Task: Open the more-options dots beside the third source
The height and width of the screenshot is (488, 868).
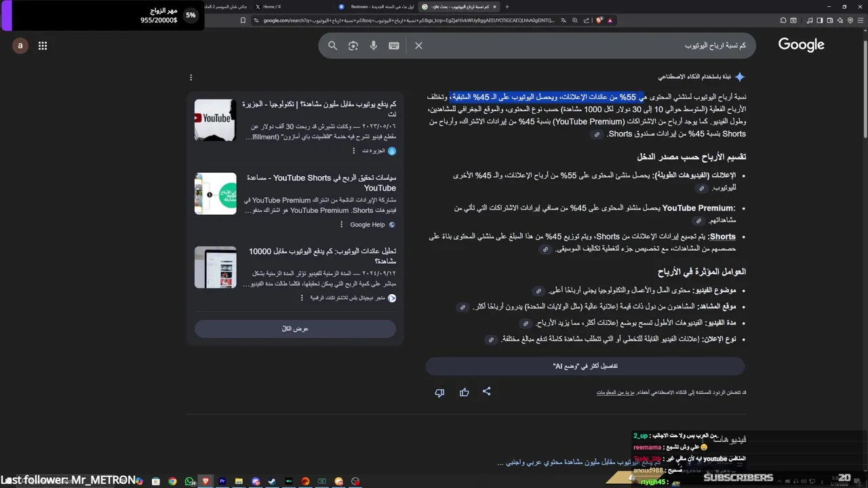Action: point(302,298)
